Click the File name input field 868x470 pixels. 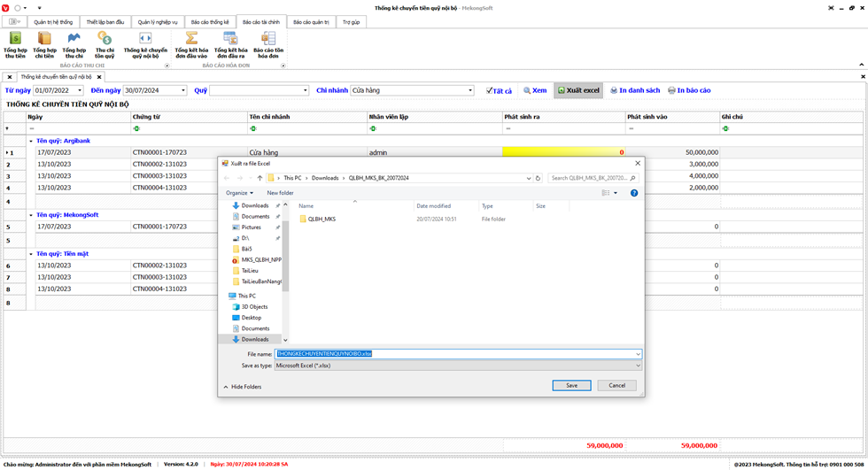pyautogui.click(x=455, y=354)
